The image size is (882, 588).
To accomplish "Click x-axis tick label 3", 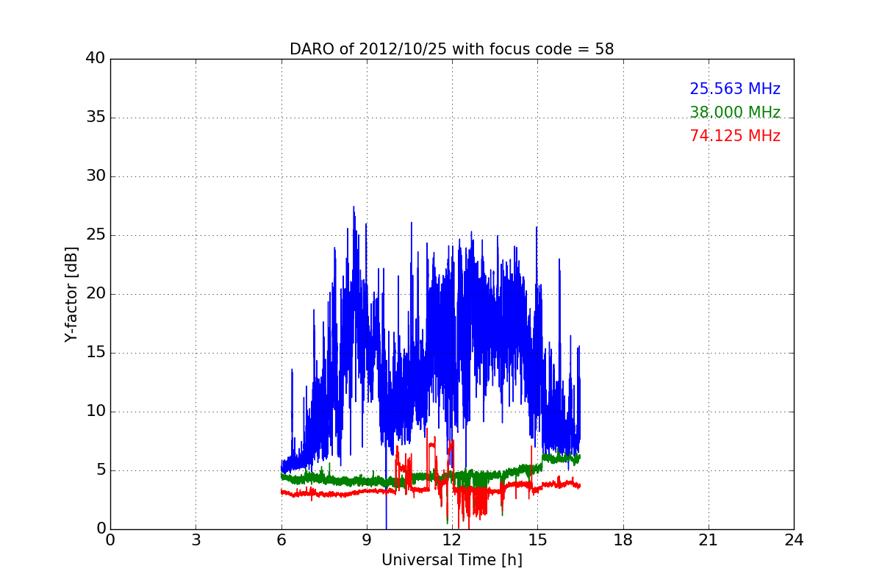I will pyautogui.click(x=196, y=540).
